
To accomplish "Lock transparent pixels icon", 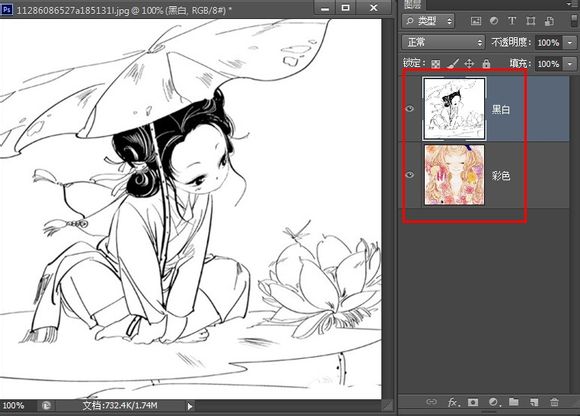I will 436,64.
